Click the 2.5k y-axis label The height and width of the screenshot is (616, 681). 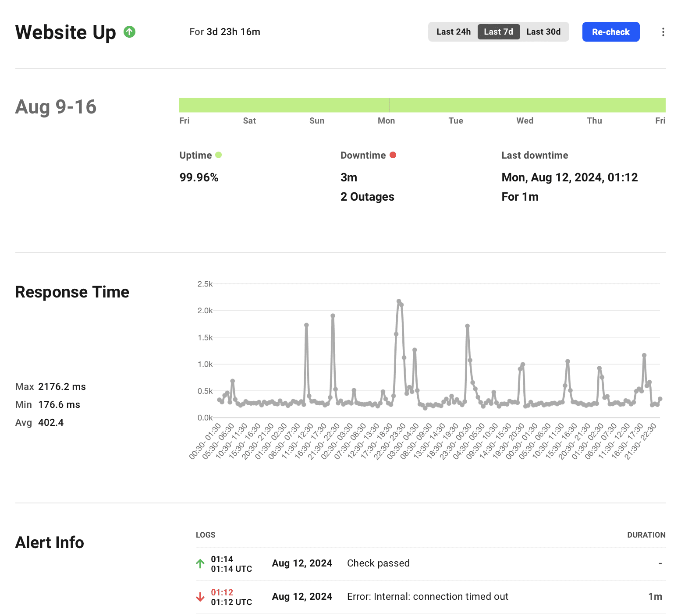205,284
